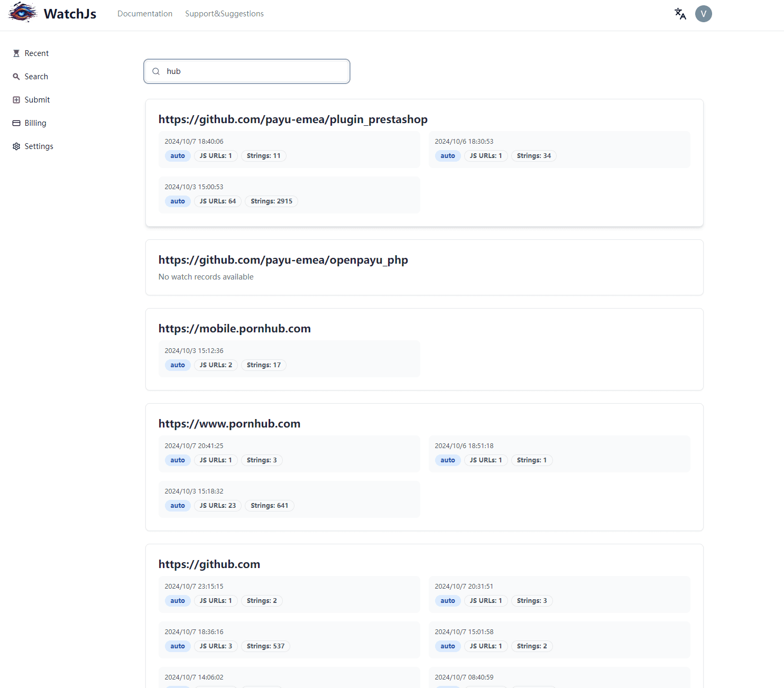Click the Recent hourglass icon
The height and width of the screenshot is (688, 784).
16,53
